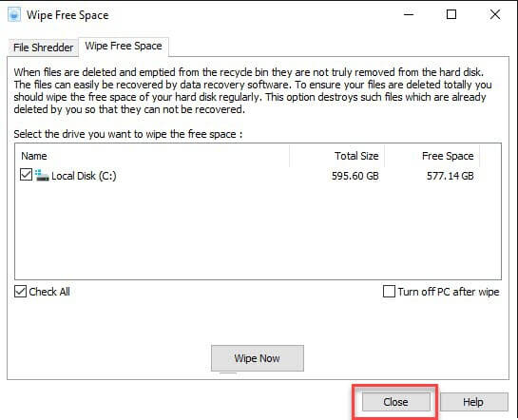Close the window using the title bar X
This screenshot has width=518, height=420.
(x=495, y=14)
